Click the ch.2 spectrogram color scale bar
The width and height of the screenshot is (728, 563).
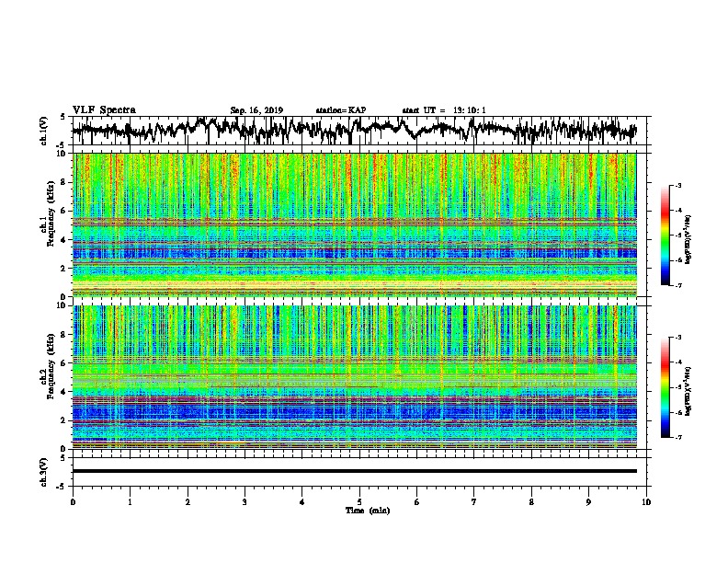[x=665, y=387]
